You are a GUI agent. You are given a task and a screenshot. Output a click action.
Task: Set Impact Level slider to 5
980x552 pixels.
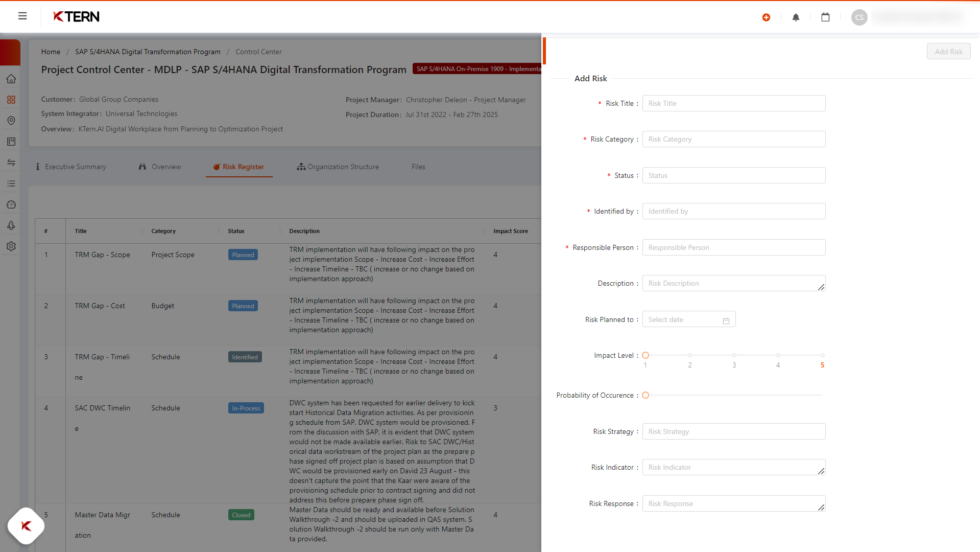tap(822, 355)
